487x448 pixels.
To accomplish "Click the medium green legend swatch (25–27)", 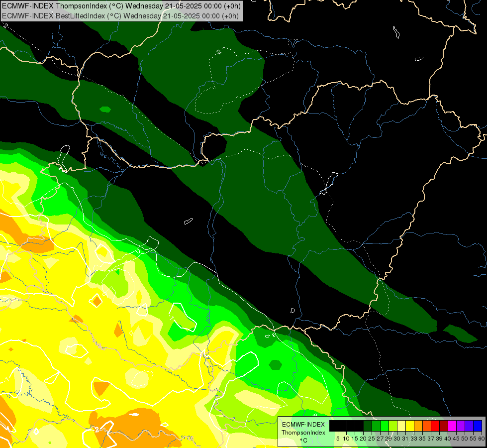I will point(376,426).
